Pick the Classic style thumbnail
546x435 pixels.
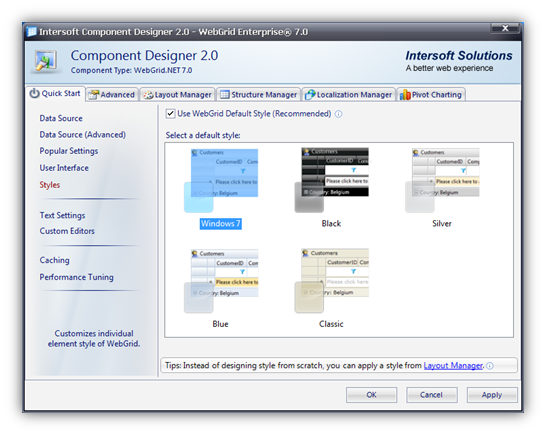(x=332, y=280)
